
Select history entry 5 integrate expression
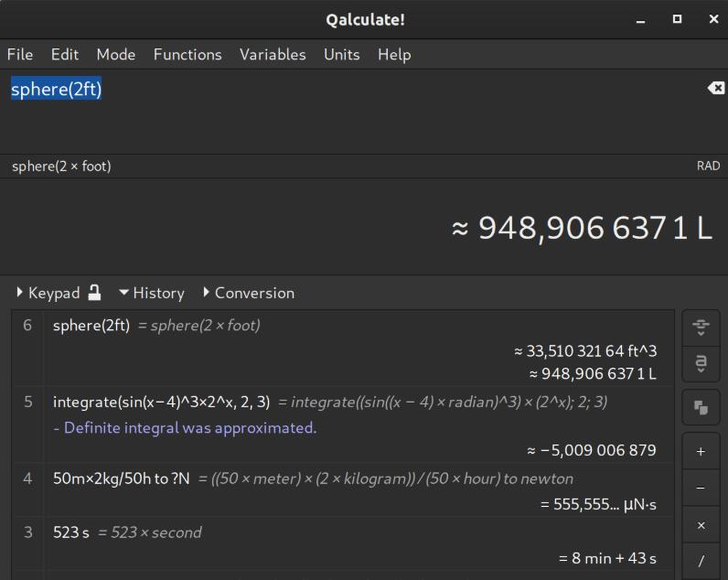click(x=161, y=402)
